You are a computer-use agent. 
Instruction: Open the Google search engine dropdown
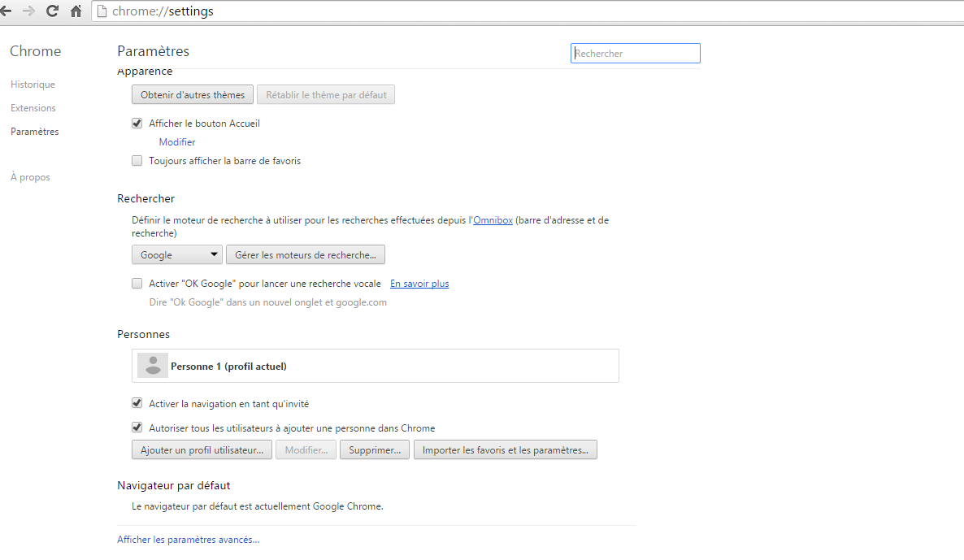[177, 254]
